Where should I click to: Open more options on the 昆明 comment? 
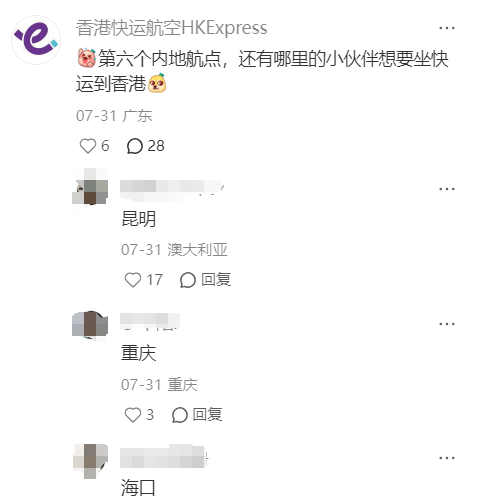point(447,189)
